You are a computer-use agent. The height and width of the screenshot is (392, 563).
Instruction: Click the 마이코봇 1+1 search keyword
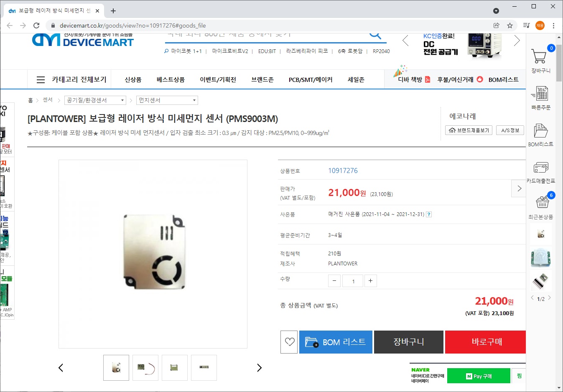click(x=186, y=51)
